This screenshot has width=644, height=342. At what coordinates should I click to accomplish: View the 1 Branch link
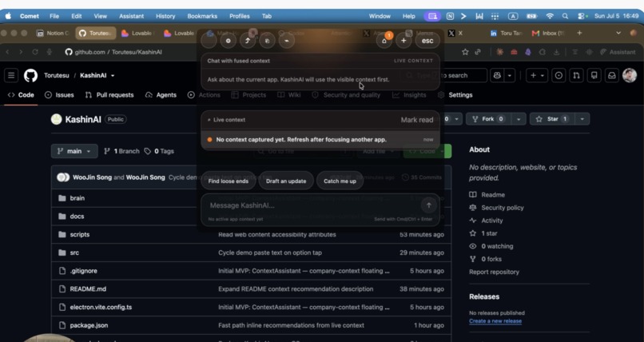(x=121, y=151)
